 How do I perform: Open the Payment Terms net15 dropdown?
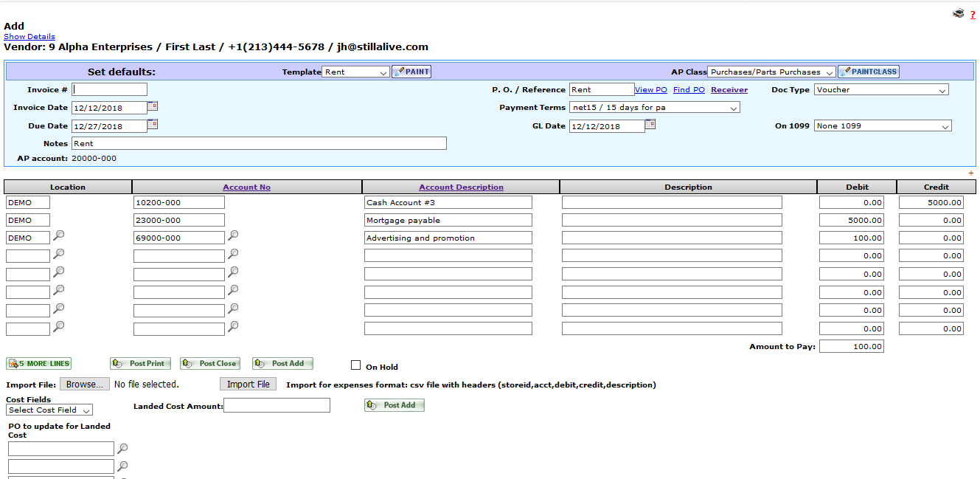point(654,108)
